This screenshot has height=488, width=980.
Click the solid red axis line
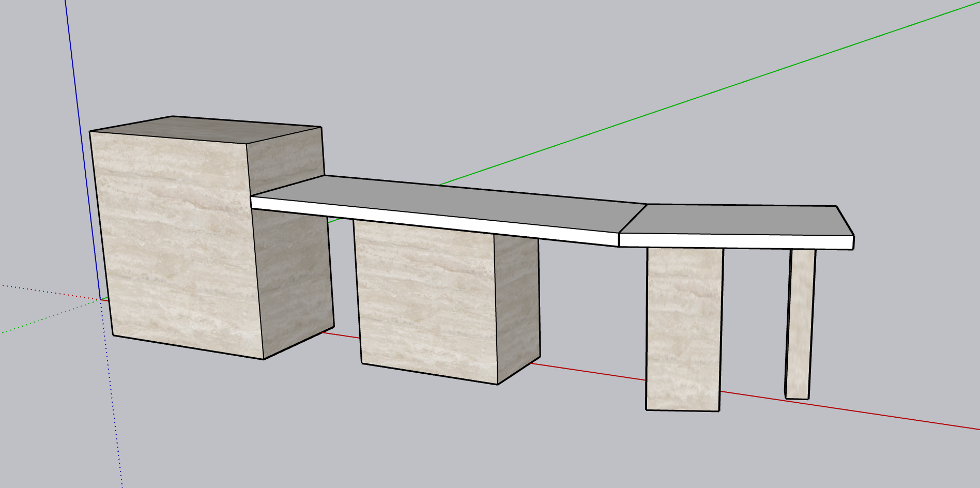click(853, 410)
